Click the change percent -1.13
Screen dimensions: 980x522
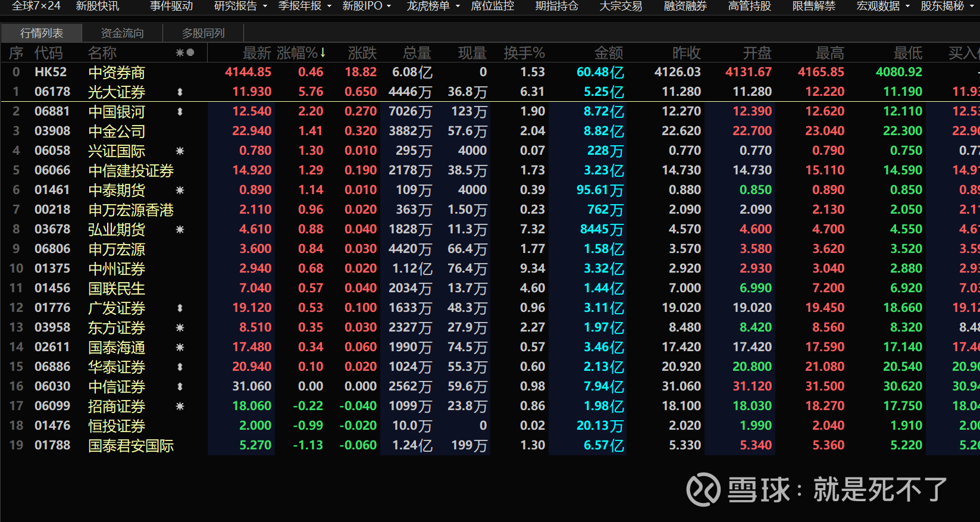pyautogui.click(x=308, y=445)
